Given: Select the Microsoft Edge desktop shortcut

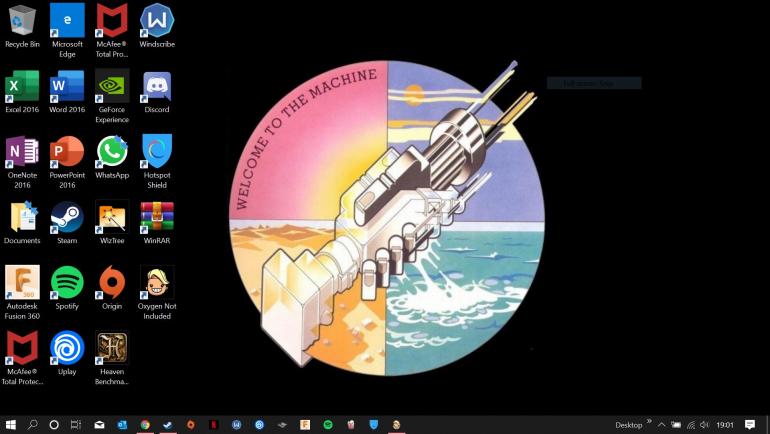Looking at the screenshot, I should pyautogui.click(x=67, y=31).
